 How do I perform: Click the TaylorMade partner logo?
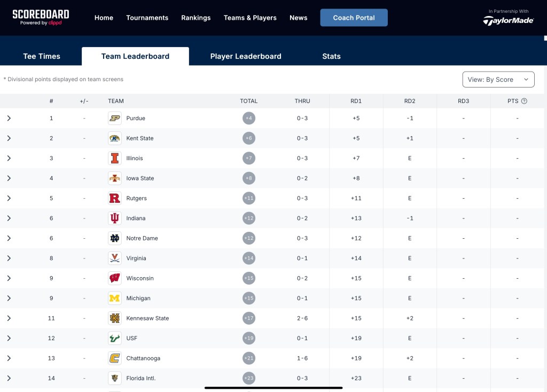[508, 20]
